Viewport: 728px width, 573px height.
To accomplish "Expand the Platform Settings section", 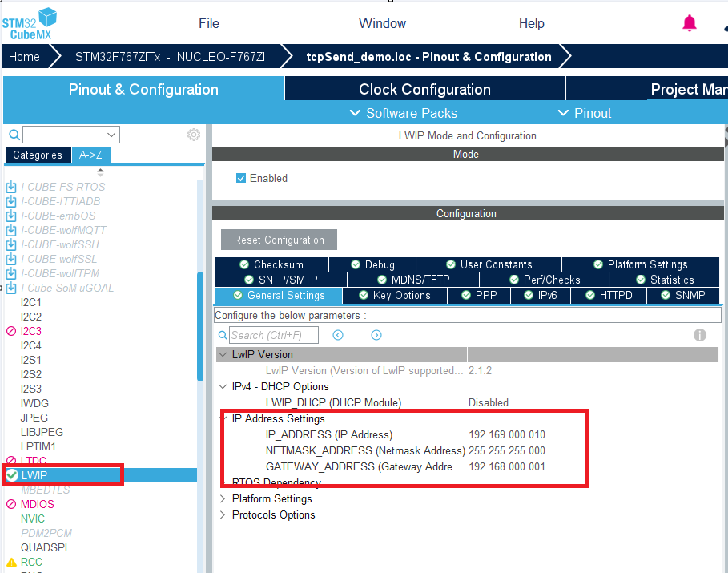I will point(222,500).
